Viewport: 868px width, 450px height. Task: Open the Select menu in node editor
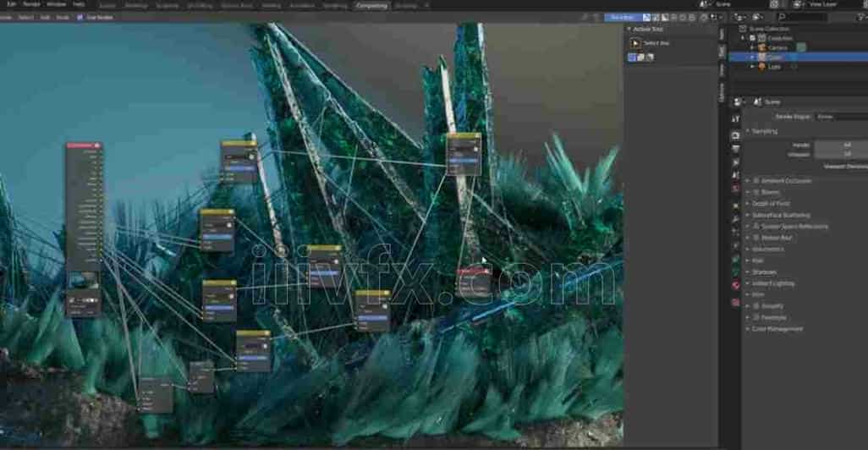click(x=25, y=18)
